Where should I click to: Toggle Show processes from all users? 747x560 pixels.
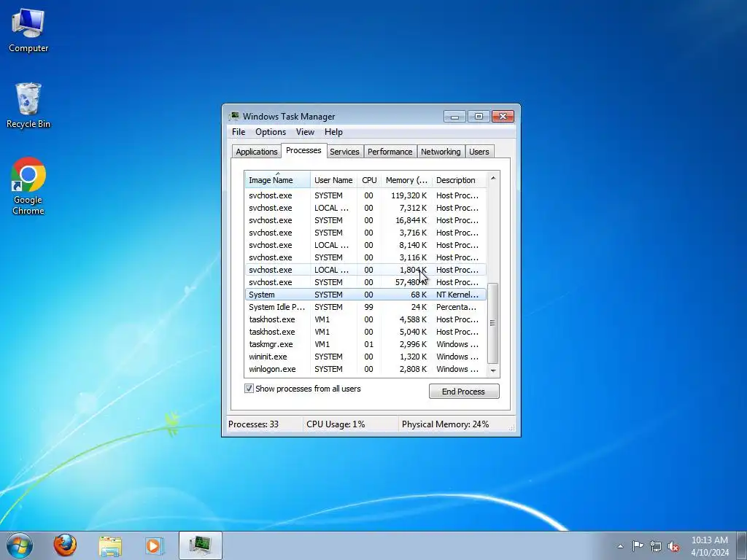(x=249, y=389)
